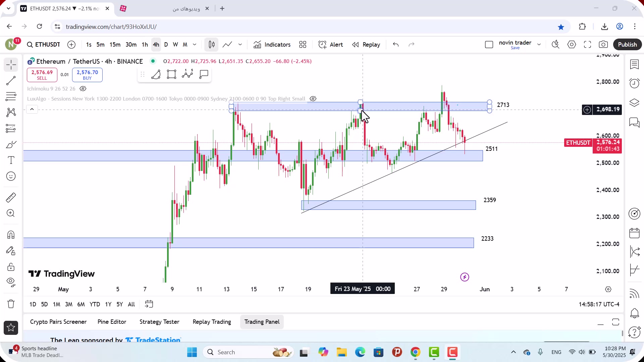Open the Strategy Tester tab
The width and height of the screenshot is (644, 362).
tap(159, 322)
